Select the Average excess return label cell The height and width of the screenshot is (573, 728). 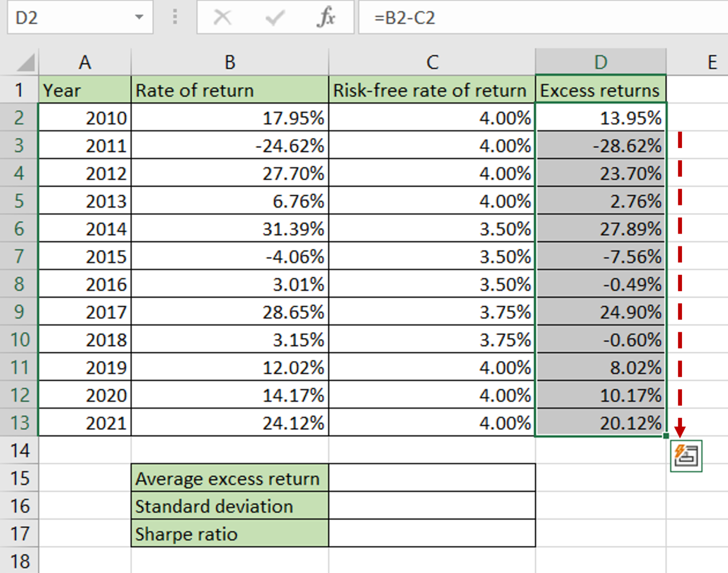coord(230,479)
